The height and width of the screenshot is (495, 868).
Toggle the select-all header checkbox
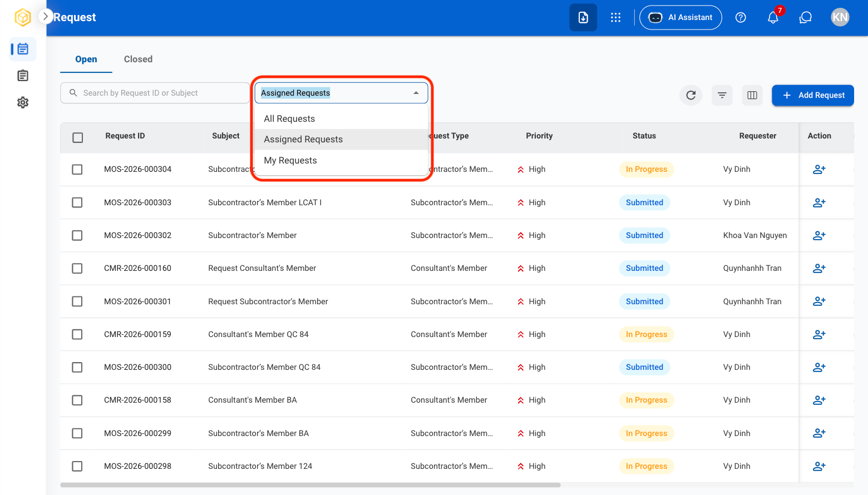78,137
